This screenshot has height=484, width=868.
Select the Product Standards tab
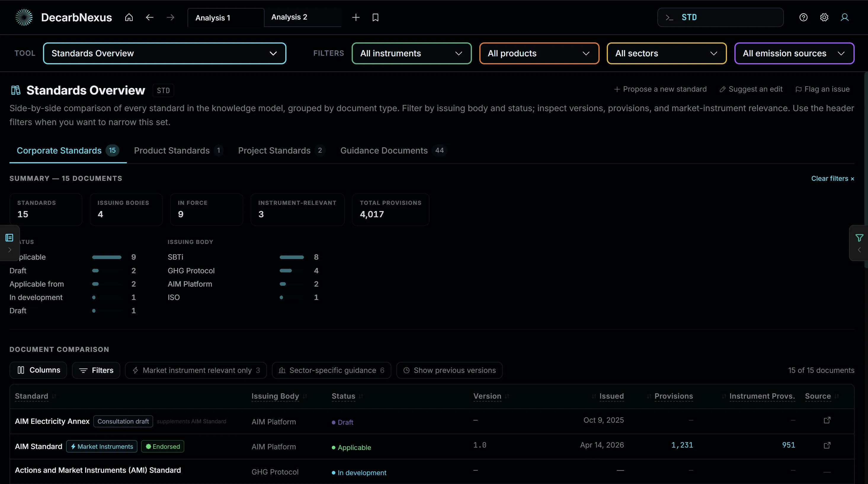(179, 151)
